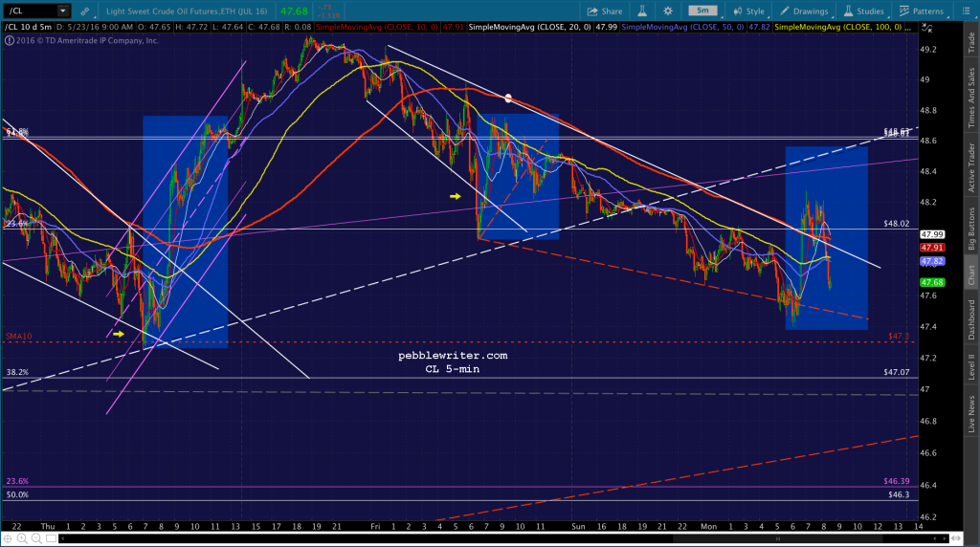Open the Drawings tools menu
The width and height of the screenshot is (980, 547).
pos(804,11)
